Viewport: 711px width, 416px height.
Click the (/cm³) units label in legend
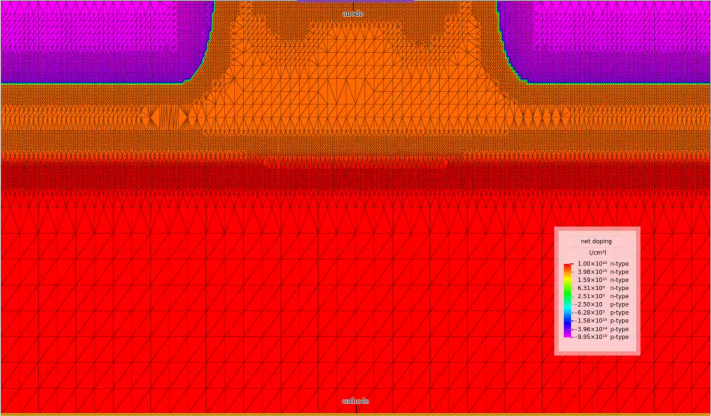pos(596,253)
